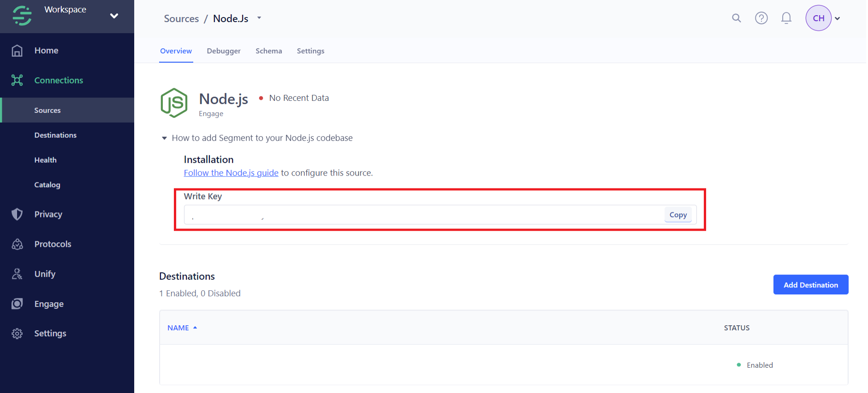Collapse the 'How to add Segment' section
The height and width of the screenshot is (393, 868).
pos(164,138)
